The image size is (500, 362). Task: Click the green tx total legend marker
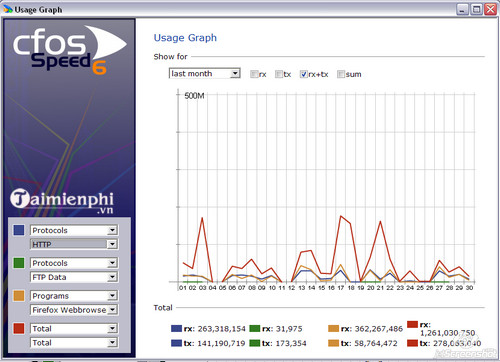click(x=255, y=343)
